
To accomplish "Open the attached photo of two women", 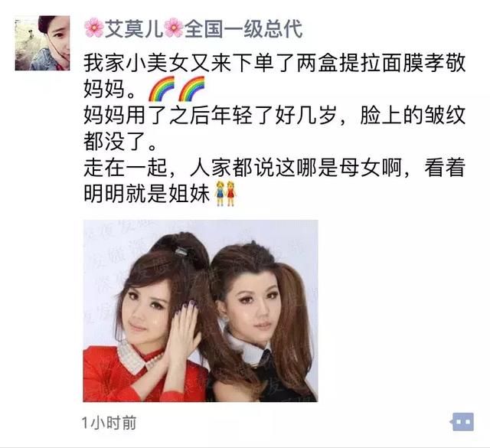I will [201, 311].
